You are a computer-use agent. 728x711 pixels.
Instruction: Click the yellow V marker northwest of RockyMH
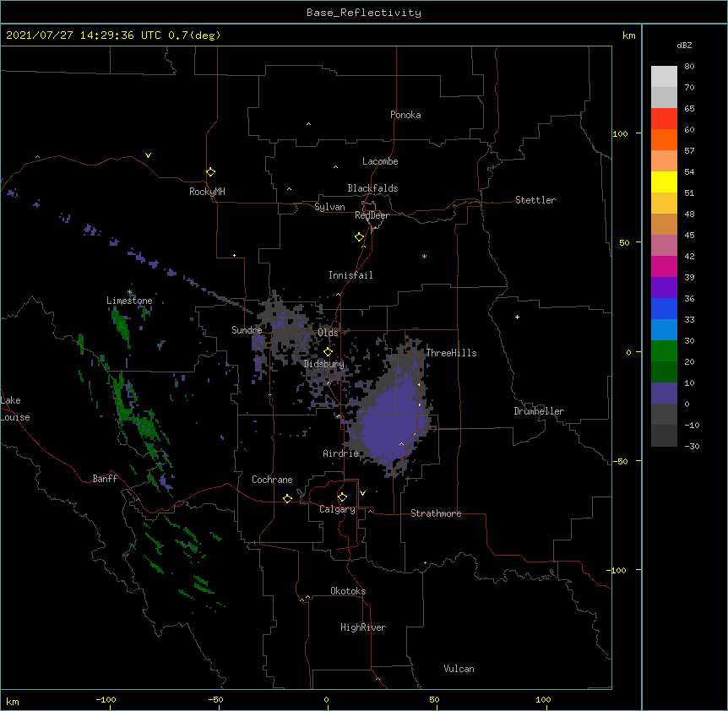148,155
